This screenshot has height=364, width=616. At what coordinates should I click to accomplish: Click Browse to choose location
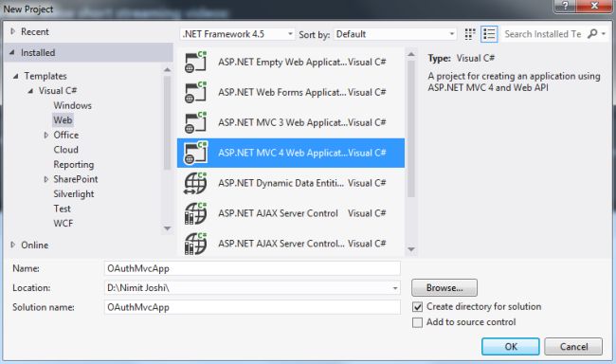click(x=444, y=288)
